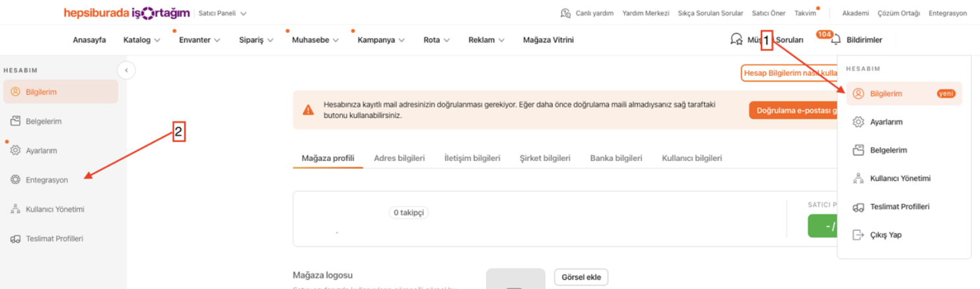Click the Satıcı Öner link
The height and width of the screenshot is (289, 980).
(769, 13)
